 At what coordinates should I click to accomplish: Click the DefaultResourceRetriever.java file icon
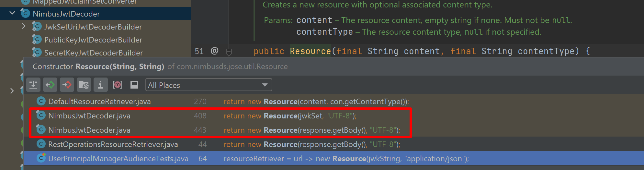(x=41, y=101)
